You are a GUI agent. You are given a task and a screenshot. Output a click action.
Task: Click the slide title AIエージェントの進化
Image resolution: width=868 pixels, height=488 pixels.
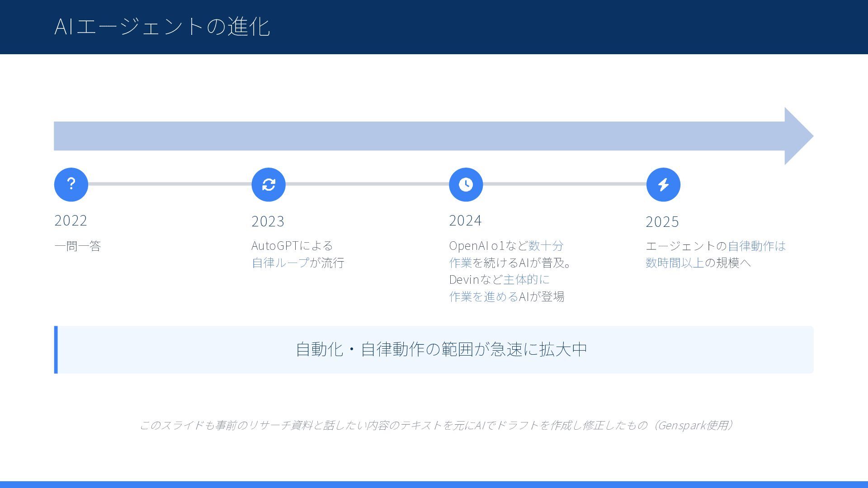(162, 26)
